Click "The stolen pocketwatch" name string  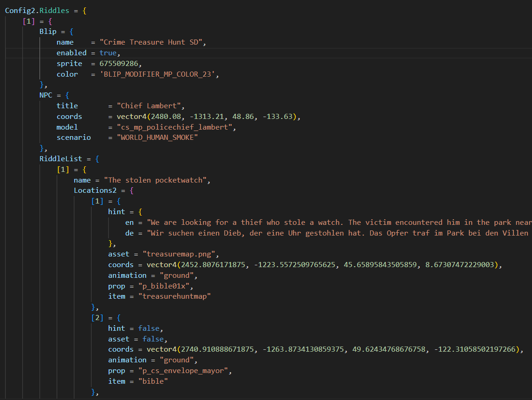[156, 180]
